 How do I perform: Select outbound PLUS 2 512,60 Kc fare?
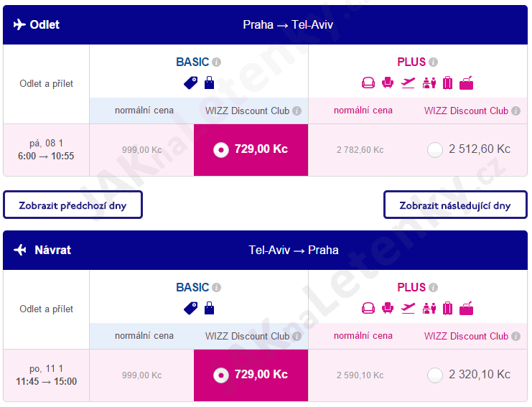[434, 149]
